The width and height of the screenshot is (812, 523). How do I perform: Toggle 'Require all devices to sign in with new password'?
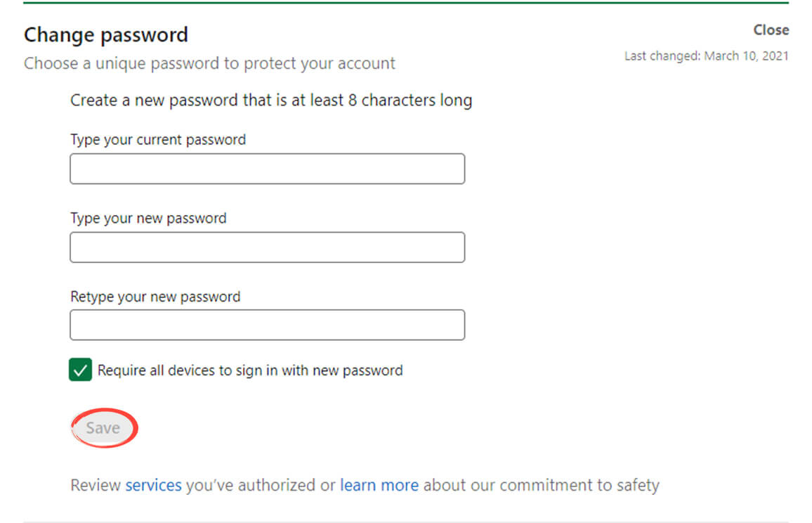79,369
